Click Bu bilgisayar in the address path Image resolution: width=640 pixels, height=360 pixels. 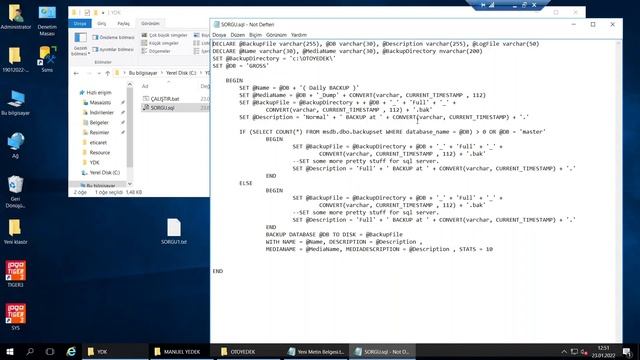143,73
